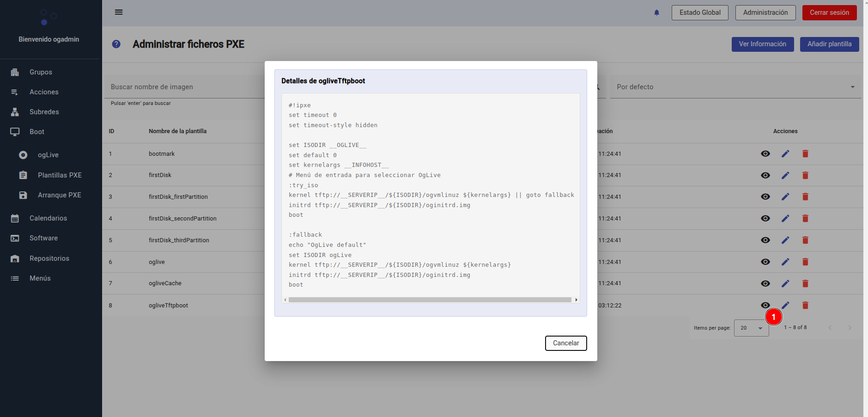This screenshot has width=868, height=417.
Task: Expand the items per page dropdown
Action: pyautogui.click(x=751, y=328)
